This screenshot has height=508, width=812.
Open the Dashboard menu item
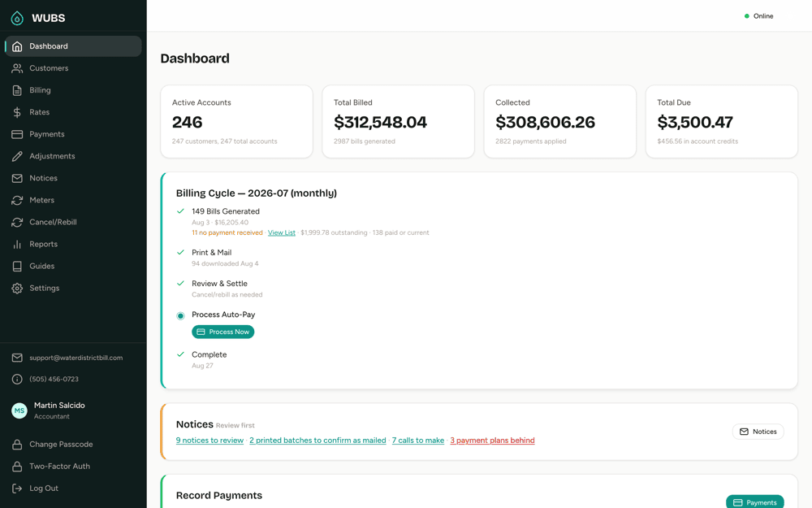tap(73, 46)
